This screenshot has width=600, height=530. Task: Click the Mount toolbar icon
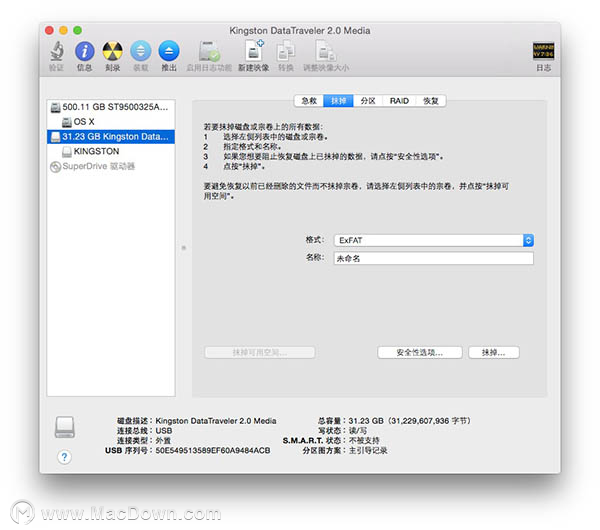(x=140, y=51)
